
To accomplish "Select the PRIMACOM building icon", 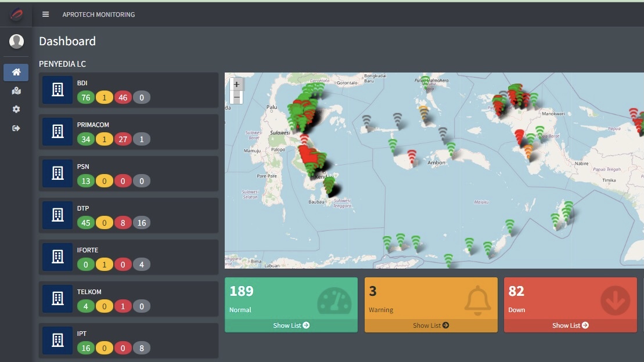I will click(57, 132).
